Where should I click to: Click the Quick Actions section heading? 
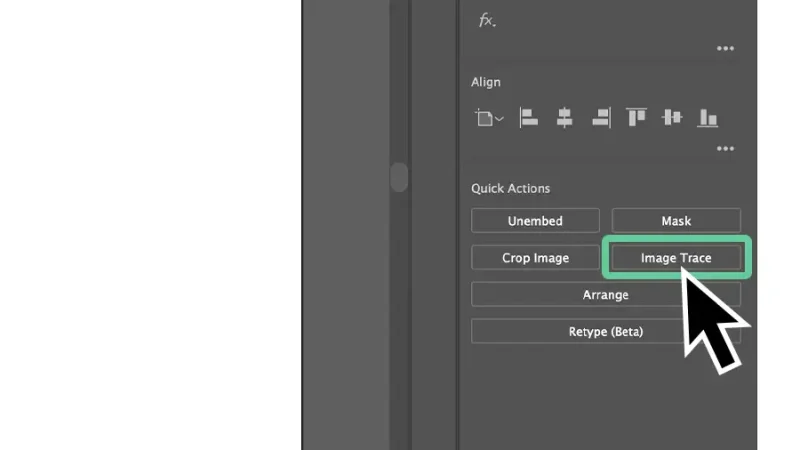511,188
